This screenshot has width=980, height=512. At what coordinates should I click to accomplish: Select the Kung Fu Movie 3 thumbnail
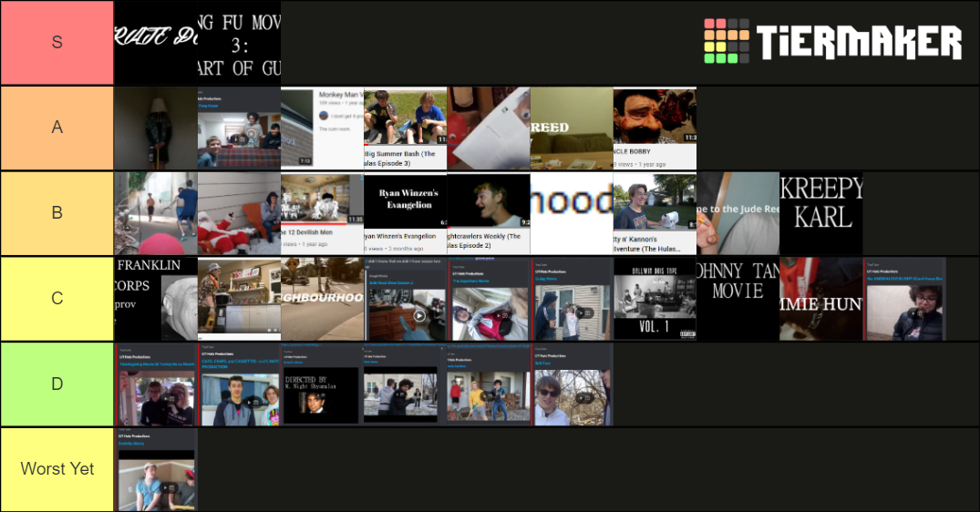point(240,43)
